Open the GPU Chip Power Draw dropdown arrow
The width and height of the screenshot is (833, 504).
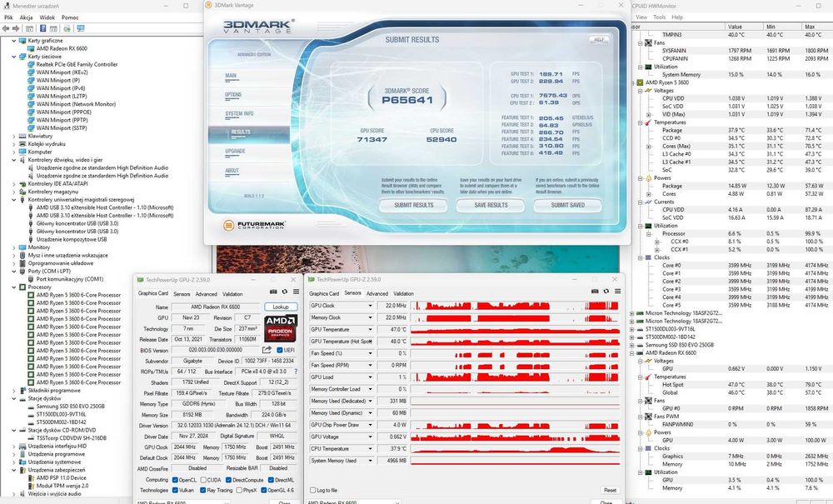pos(371,425)
